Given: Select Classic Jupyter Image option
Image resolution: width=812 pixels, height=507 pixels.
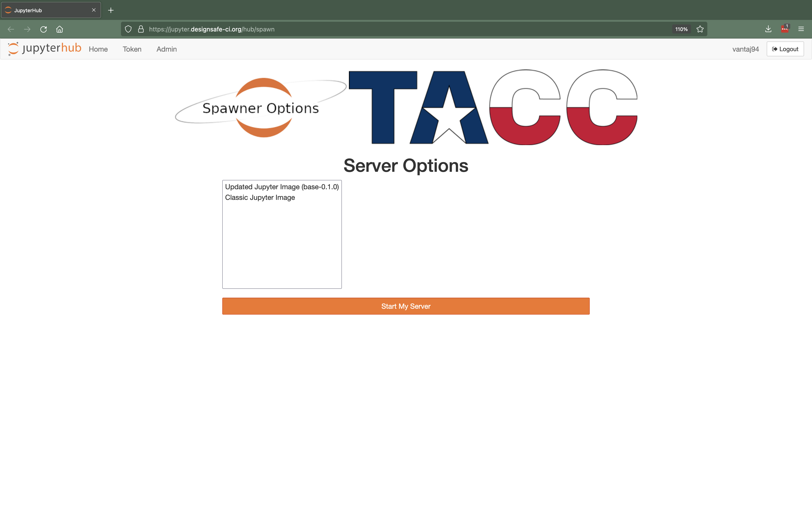Looking at the screenshot, I should (260, 198).
